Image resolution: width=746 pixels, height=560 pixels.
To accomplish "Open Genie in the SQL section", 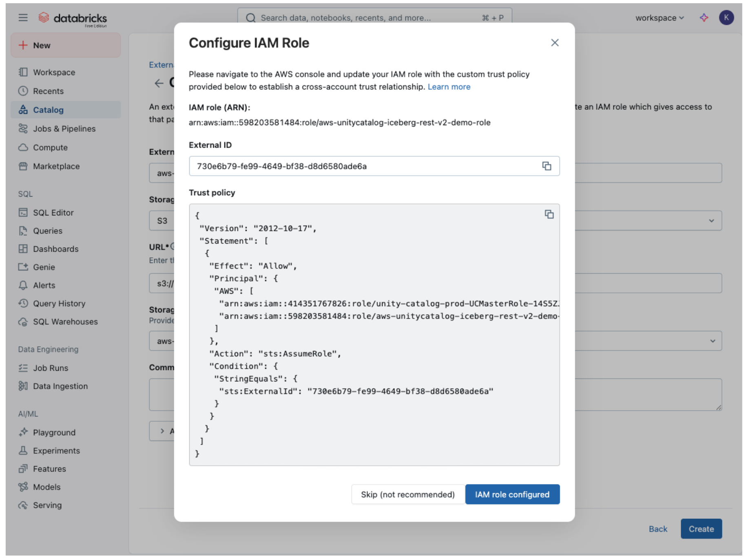I will (x=44, y=267).
